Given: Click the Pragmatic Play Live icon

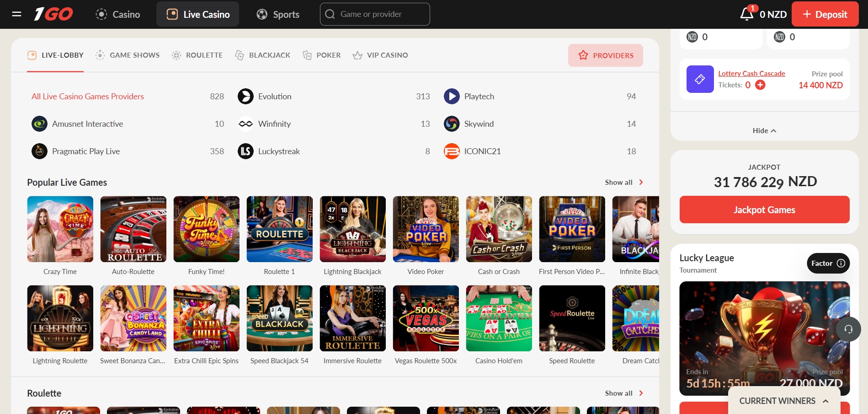Looking at the screenshot, I should click(39, 151).
